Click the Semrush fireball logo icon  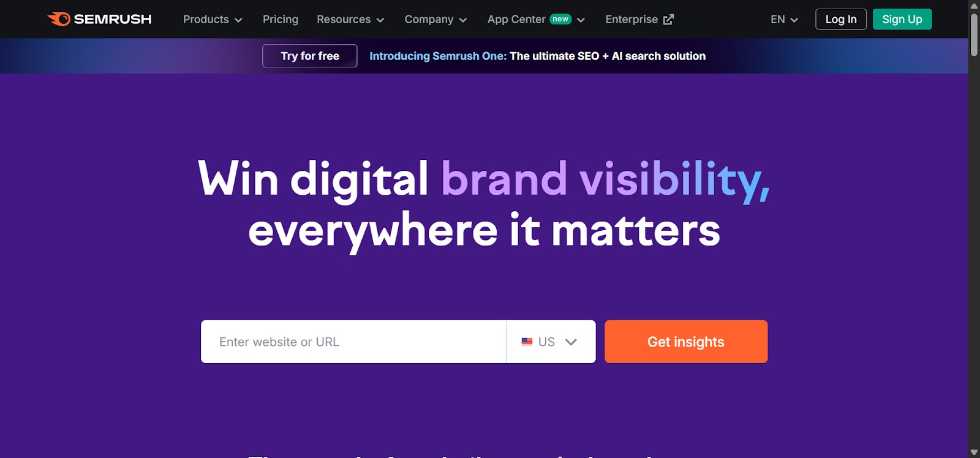click(59, 19)
